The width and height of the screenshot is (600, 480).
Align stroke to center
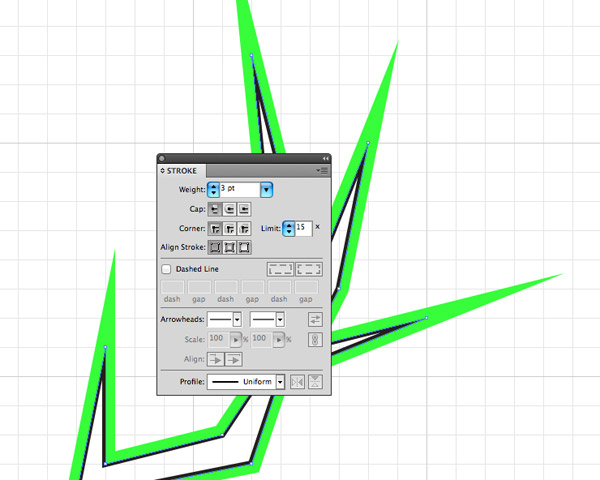(x=215, y=248)
